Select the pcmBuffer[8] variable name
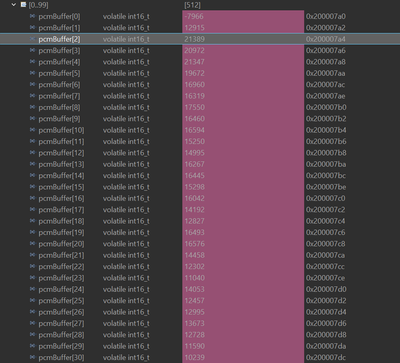The width and height of the screenshot is (400, 363). 59,107
